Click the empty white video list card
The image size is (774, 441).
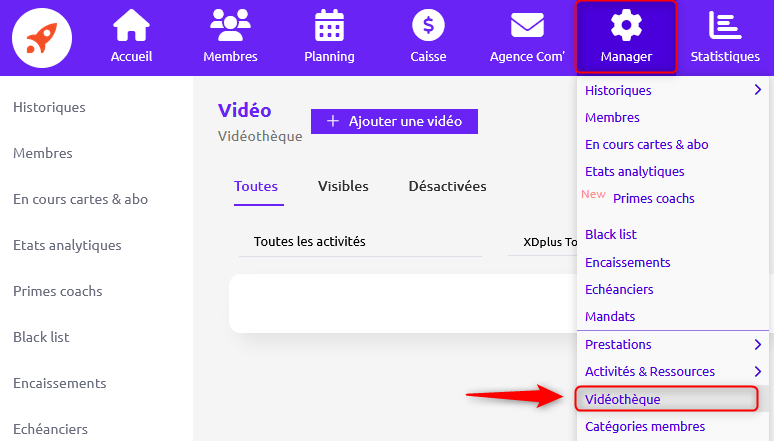[403, 303]
